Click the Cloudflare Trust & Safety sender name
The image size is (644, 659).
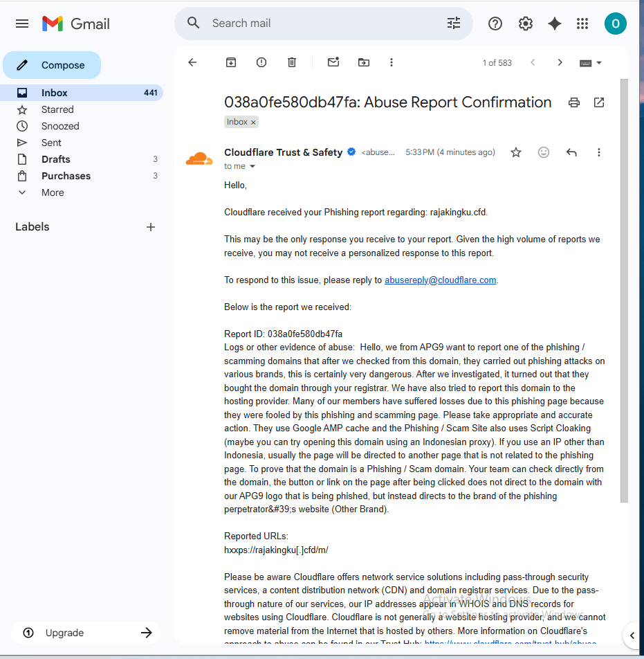pyautogui.click(x=283, y=152)
